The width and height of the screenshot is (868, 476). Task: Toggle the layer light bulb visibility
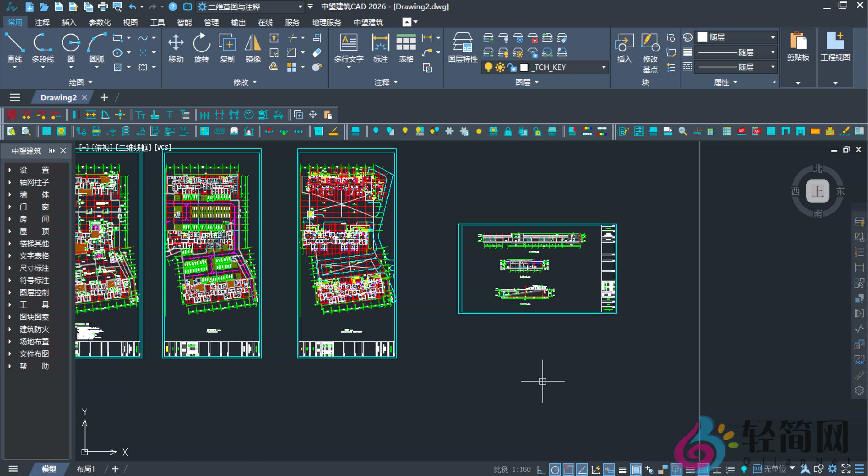[x=488, y=67]
